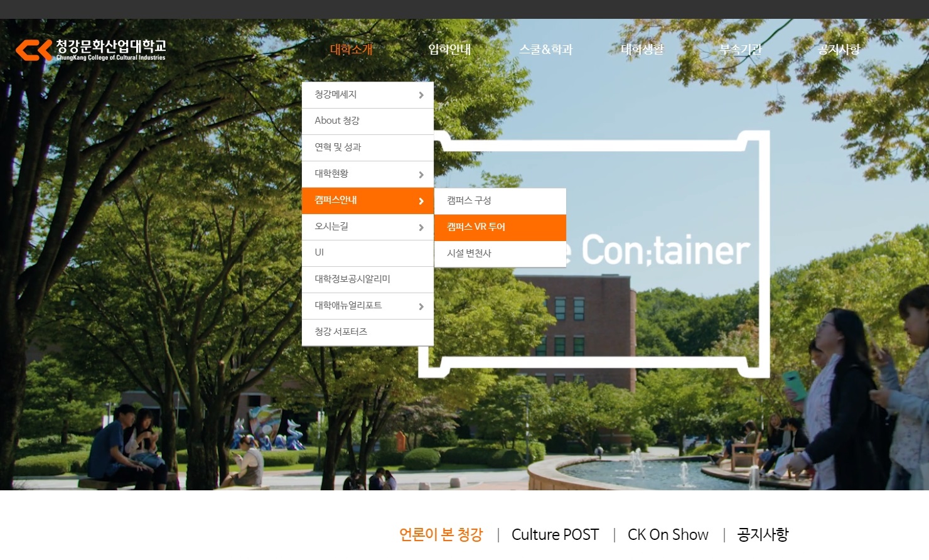Screen dimensions: 929x560
Task: Select About 청강 menu entry
Action: pyautogui.click(x=368, y=121)
